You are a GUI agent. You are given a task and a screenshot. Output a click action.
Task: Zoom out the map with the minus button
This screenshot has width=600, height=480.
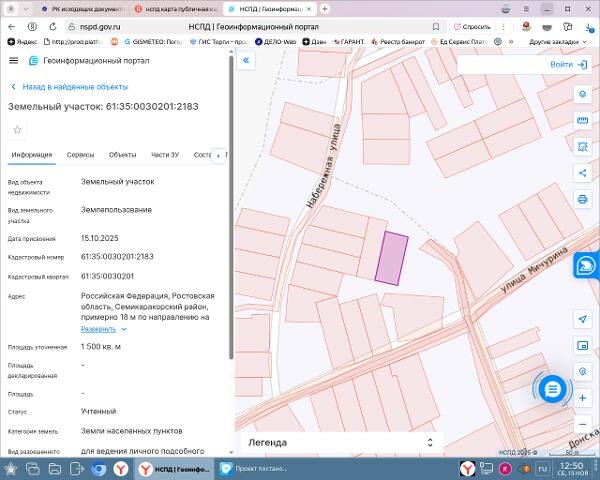pos(582,424)
